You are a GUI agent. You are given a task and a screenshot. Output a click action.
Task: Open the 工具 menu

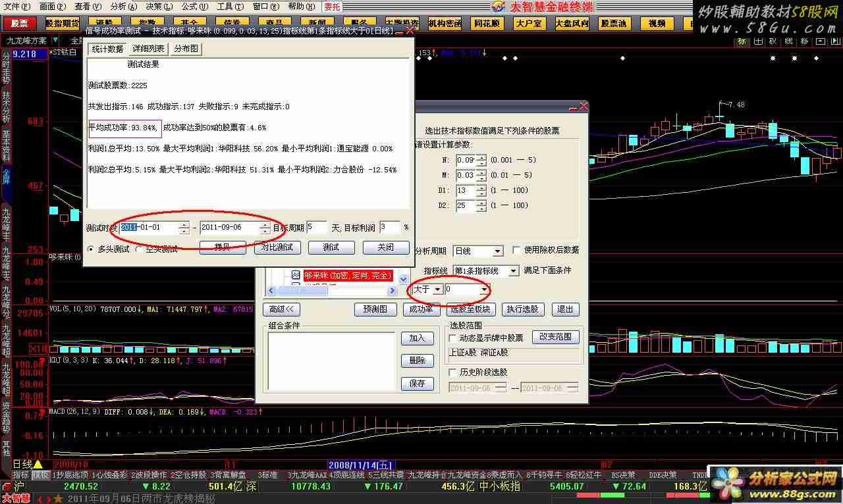pos(231,7)
